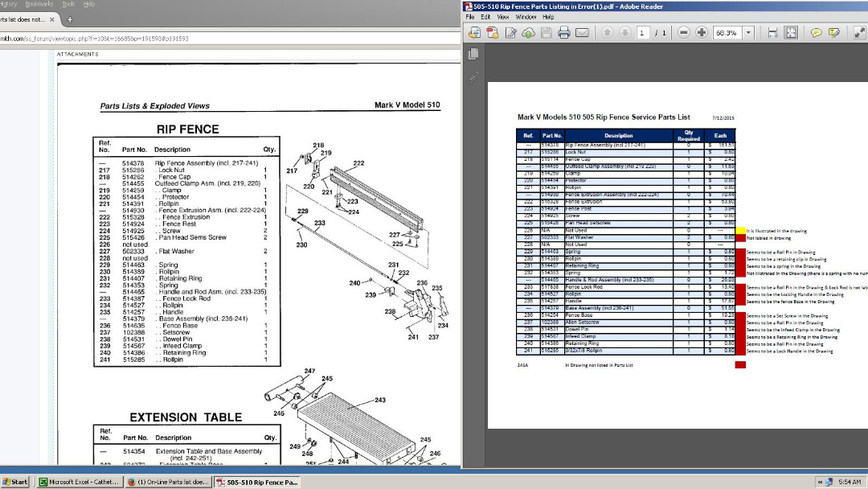Click the 'Part No.' column header in PDF
The height and width of the screenshot is (489, 868).
[552, 135]
